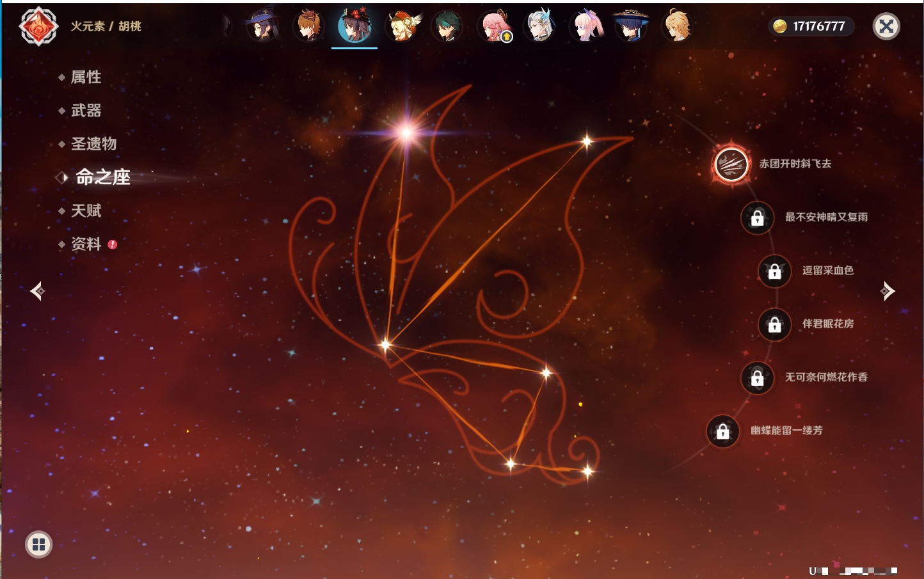Click the 火元素 / 胡桃 title text
924x579 pixels.
(x=106, y=26)
